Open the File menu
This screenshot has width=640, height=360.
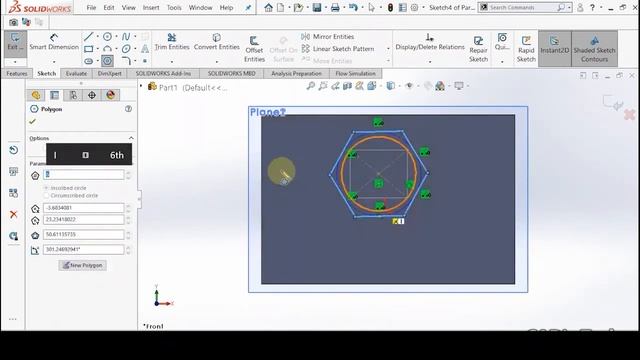tap(91, 7)
